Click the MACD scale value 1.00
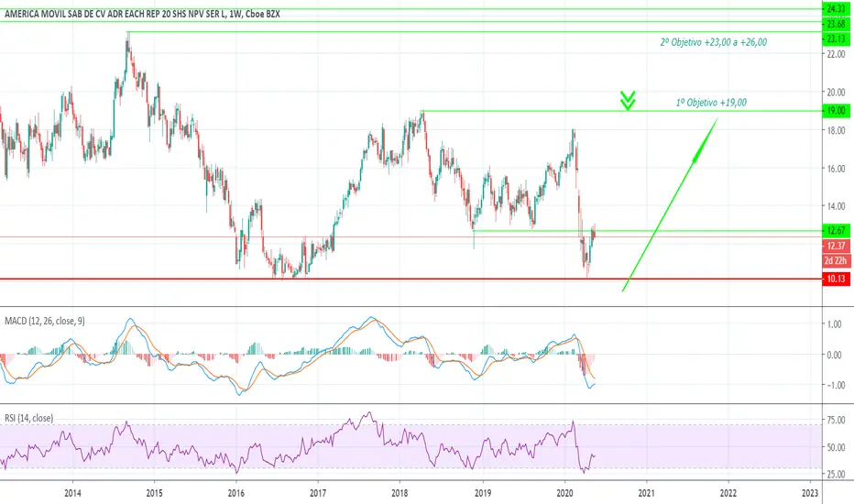The height and width of the screenshot is (504, 854). (x=835, y=324)
